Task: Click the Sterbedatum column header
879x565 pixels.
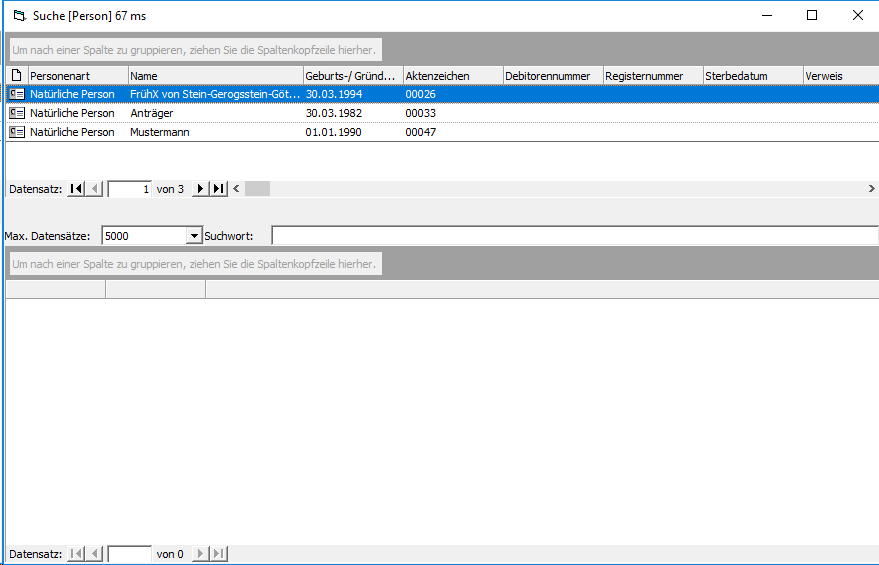Action: pyautogui.click(x=752, y=75)
